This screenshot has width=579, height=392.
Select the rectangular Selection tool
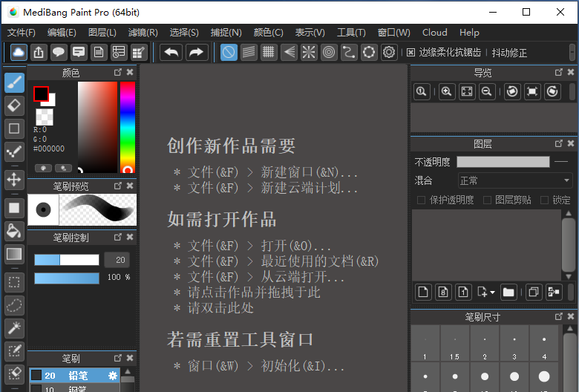14,282
